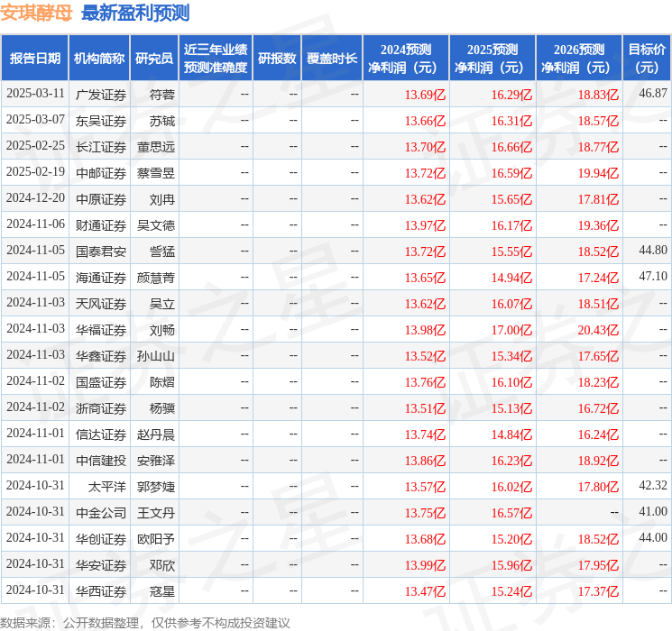Click the date 2025-02-25
Screen dimensions: 672x631
tap(35, 145)
